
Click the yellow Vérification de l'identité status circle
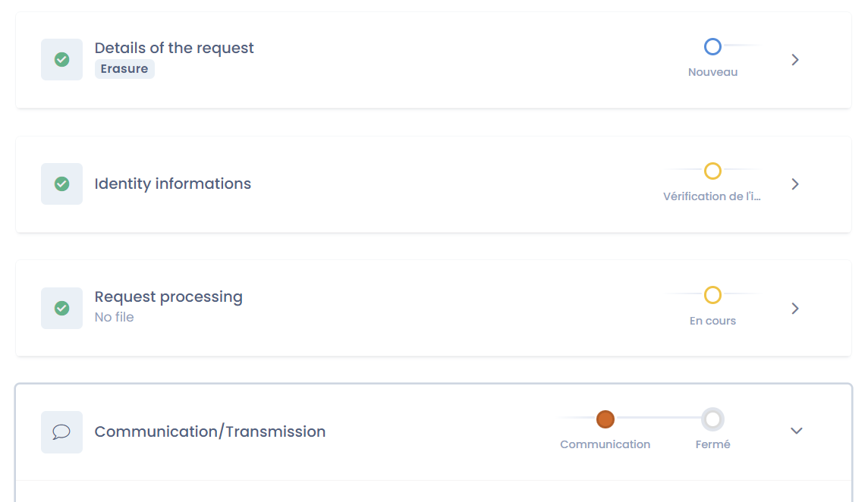coord(712,171)
